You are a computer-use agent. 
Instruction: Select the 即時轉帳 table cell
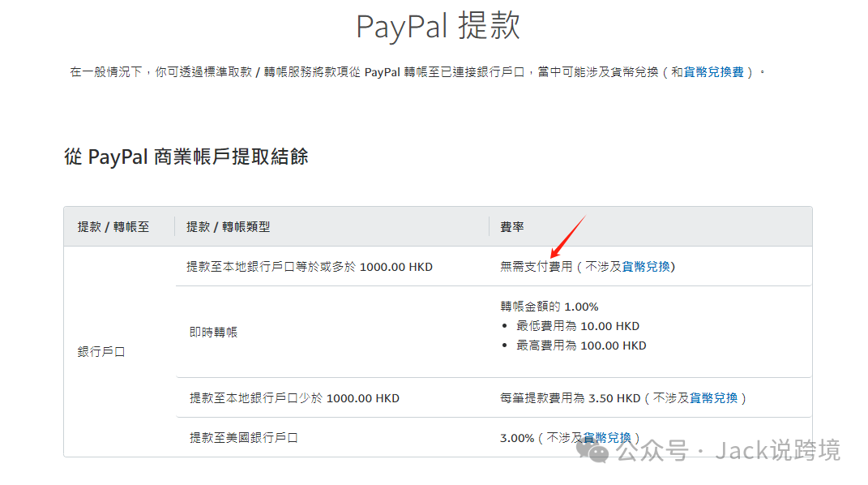tap(213, 332)
